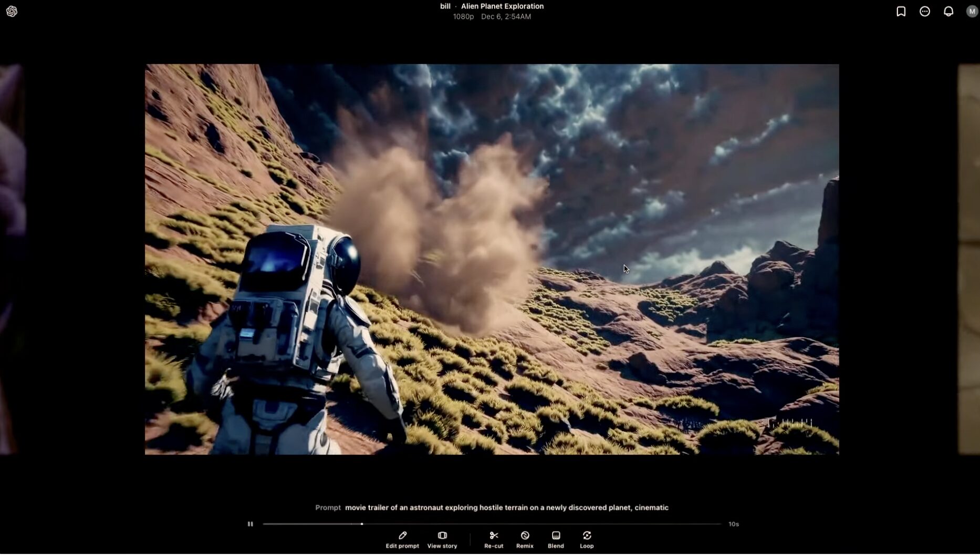980x555 pixels.
Task: Open the more options ellipsis menu
Action: pyautogui.click(x=925, y=11)
